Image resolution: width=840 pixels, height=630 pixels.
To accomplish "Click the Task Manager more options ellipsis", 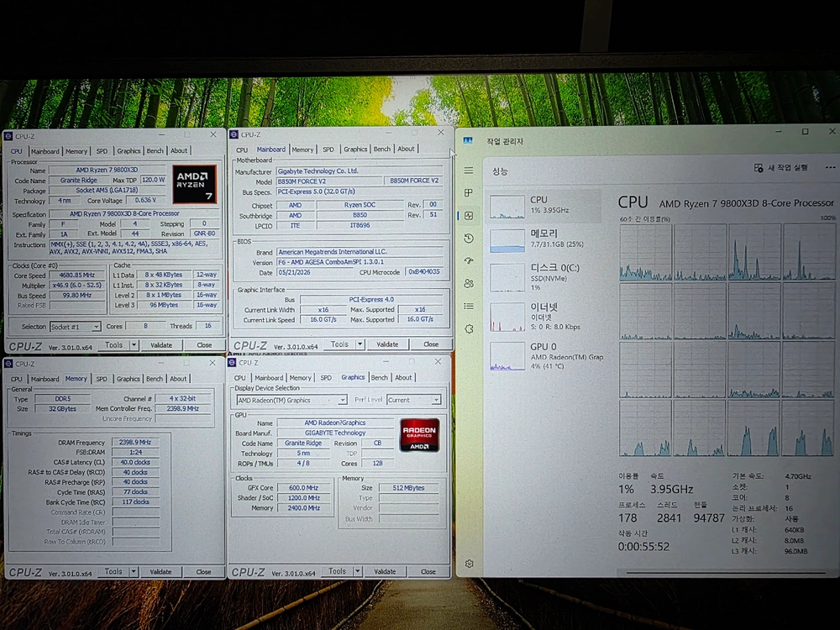I will [831, 168].
